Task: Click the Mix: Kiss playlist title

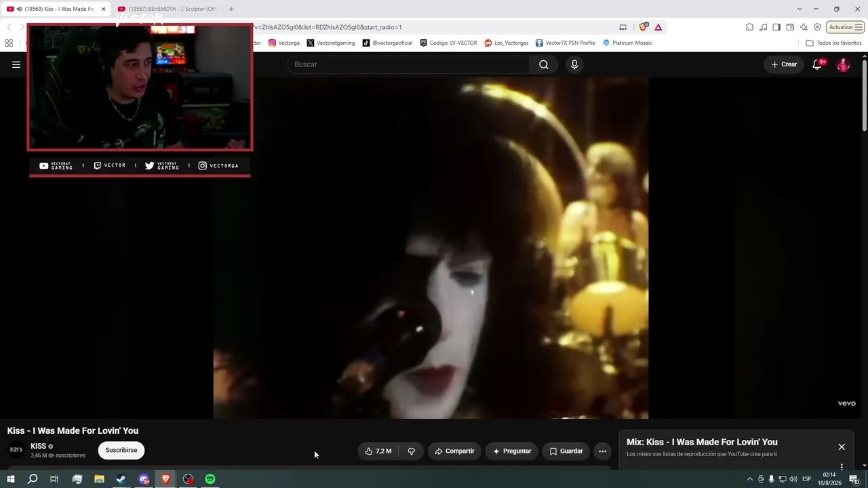Action: [702, 442]
